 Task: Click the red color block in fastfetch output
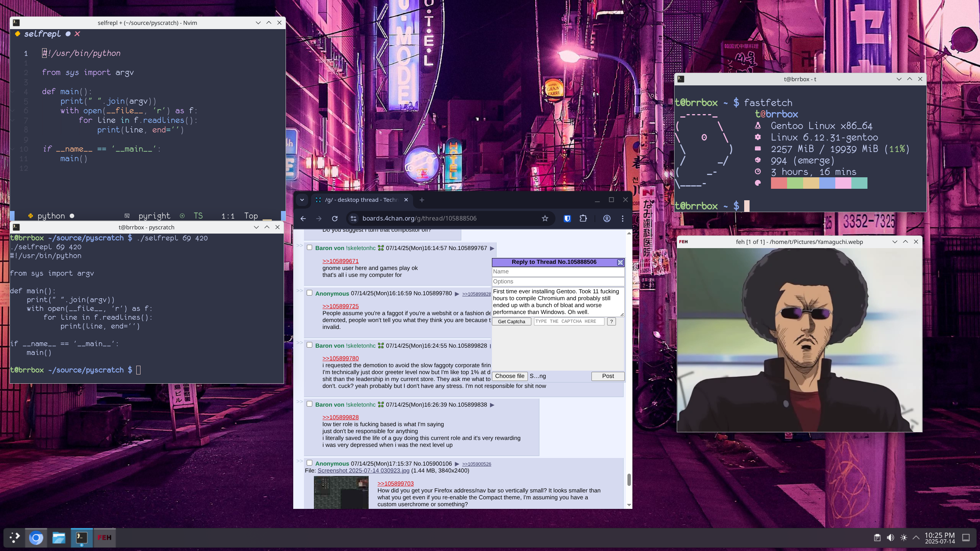click(x=779, y=183)
